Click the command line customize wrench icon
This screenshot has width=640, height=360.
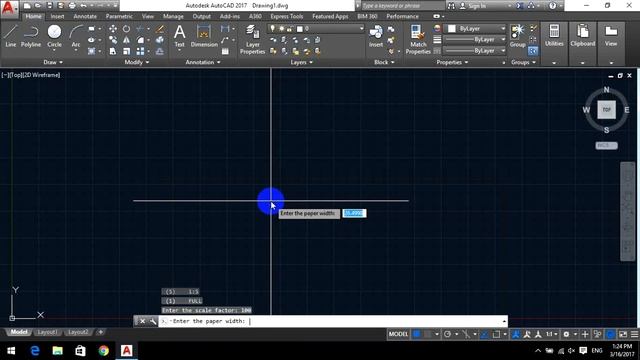(x=153, y=321)
